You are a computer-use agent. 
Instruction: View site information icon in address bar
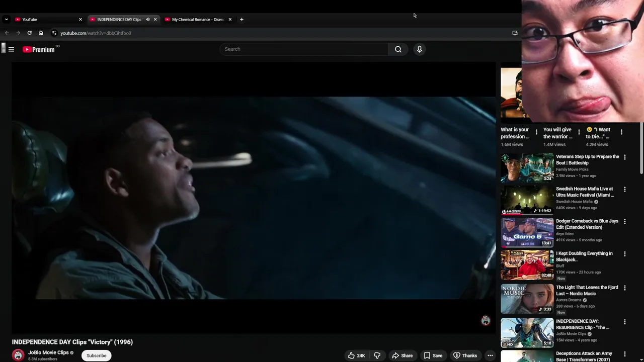(54, 33)
